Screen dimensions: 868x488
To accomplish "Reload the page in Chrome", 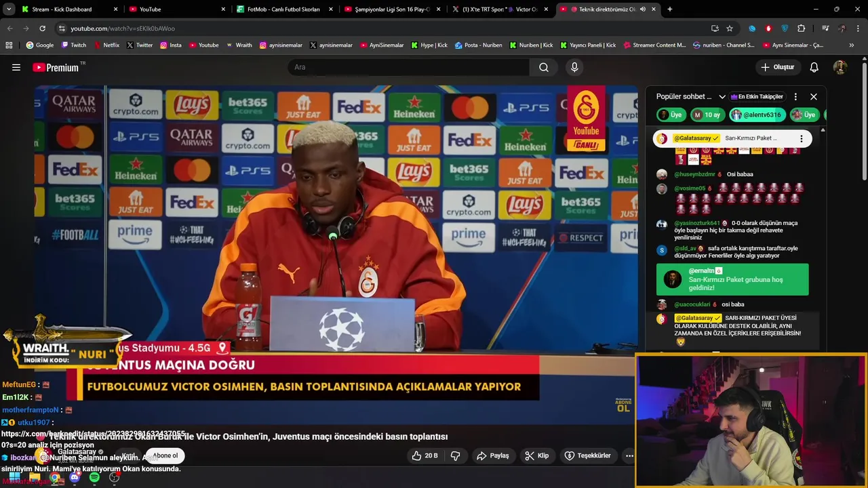I will coord(43,28).
